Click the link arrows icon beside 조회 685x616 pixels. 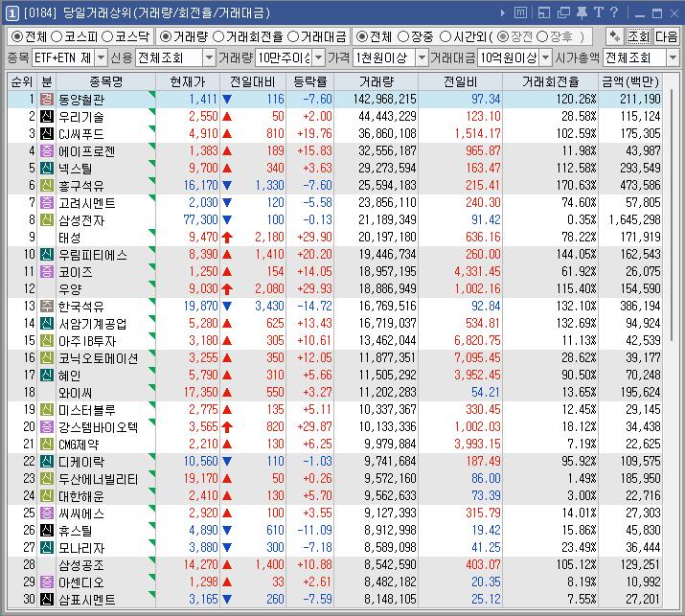pos(615,36)
